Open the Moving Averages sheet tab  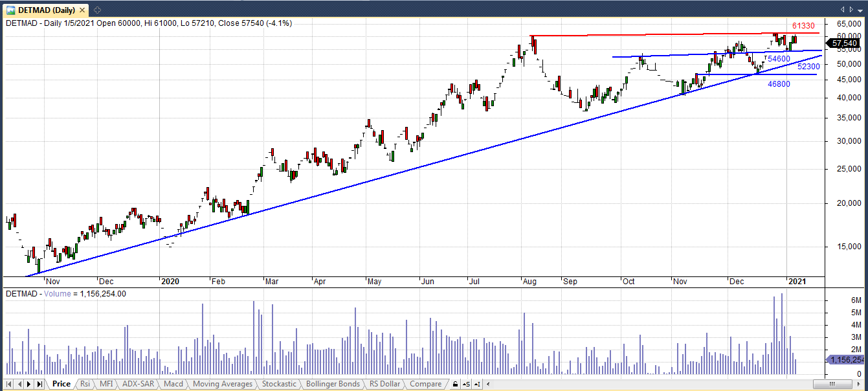click(x=223, y=384)
